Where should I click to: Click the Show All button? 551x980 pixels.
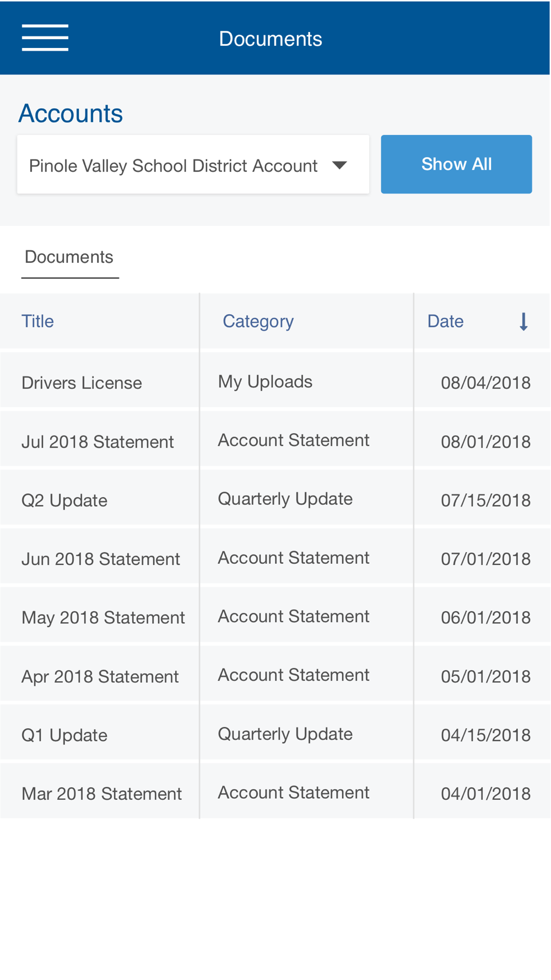click(x=456, y=164)
